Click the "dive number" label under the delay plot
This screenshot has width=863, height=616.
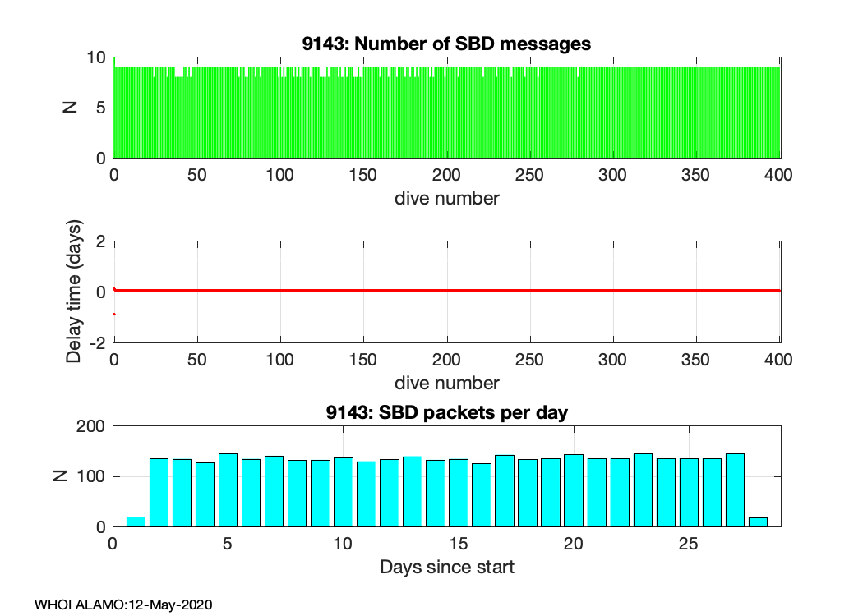pyautogui.click(x=446, y=383)
